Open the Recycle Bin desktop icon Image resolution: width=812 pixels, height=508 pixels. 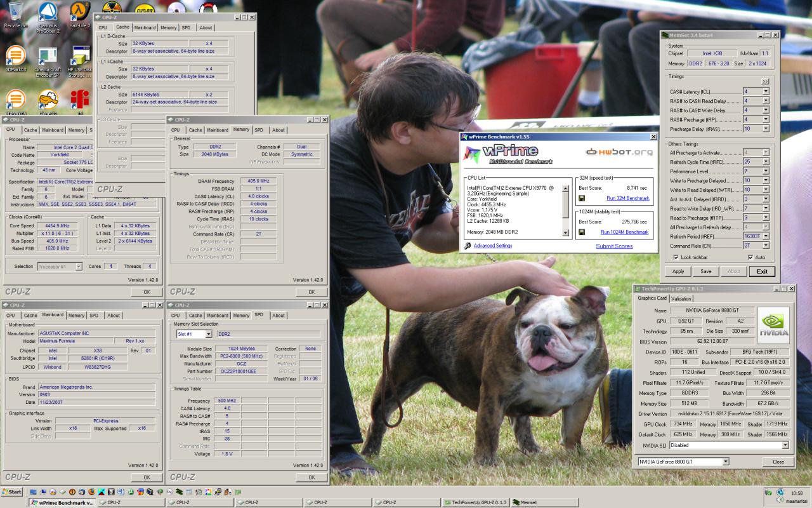tap(15, 15)
